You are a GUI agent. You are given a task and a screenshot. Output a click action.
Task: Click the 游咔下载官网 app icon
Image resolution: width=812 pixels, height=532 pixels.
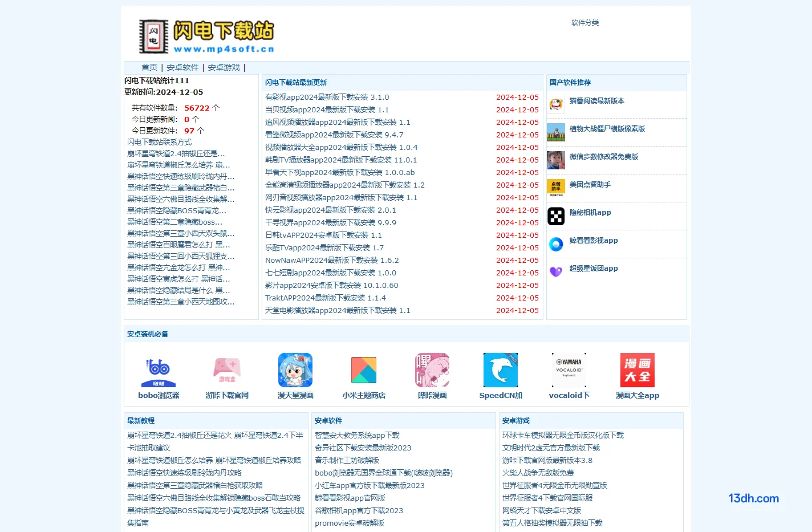coord(227,370)
